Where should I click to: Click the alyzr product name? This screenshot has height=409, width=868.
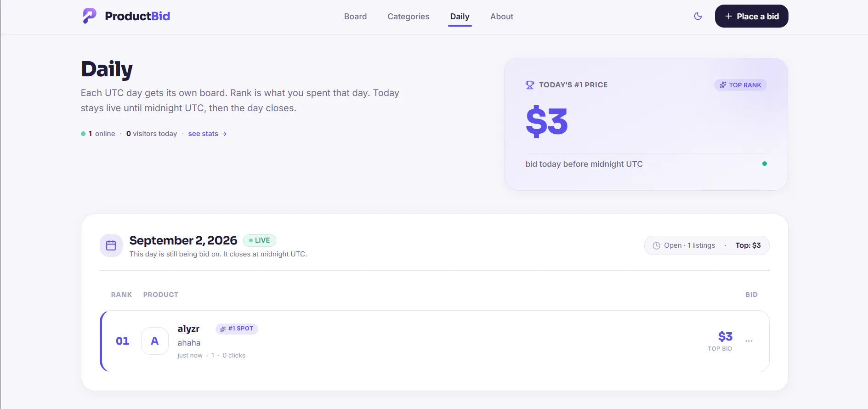pos(188,329)
